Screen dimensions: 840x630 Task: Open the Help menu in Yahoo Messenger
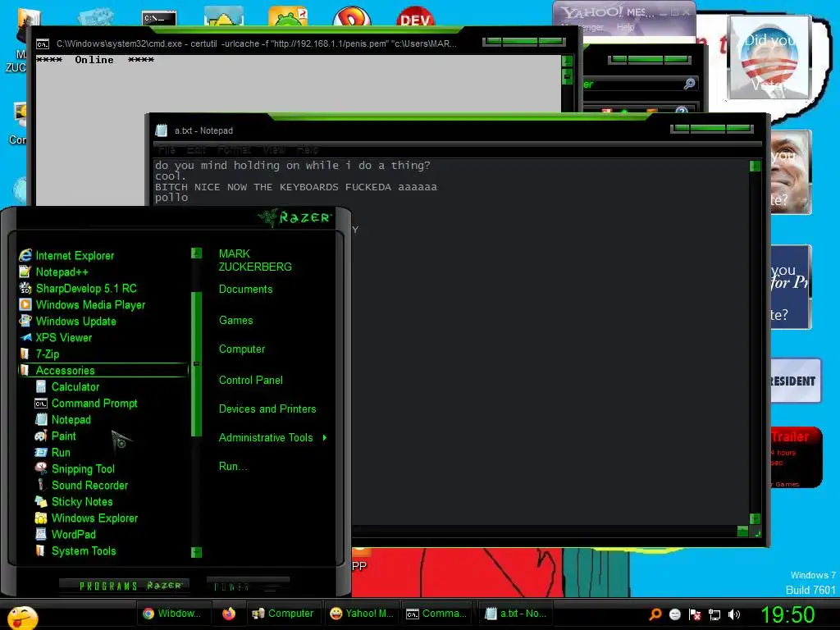click(625, 27)
